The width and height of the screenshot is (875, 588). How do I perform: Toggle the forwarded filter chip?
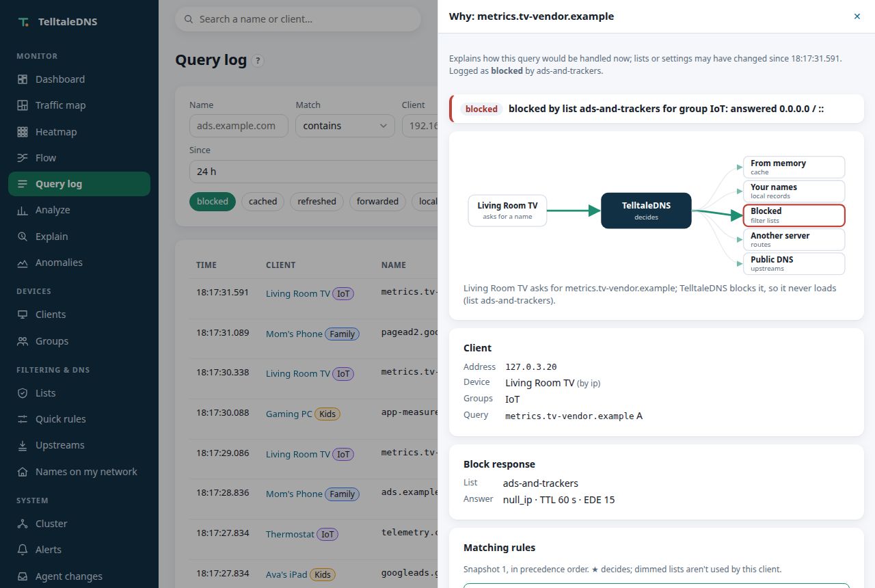[x=377, y=202]
